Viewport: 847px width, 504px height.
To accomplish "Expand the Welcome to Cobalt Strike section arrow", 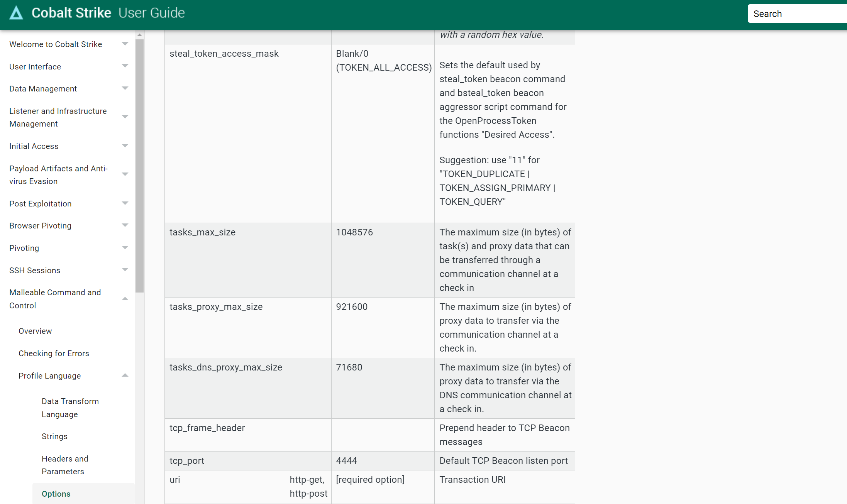I will [125, 44].
